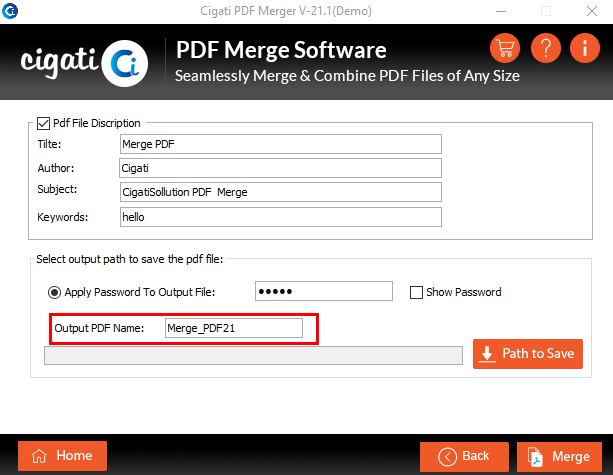Click into the Keywords field

click(x=281, y=217)
